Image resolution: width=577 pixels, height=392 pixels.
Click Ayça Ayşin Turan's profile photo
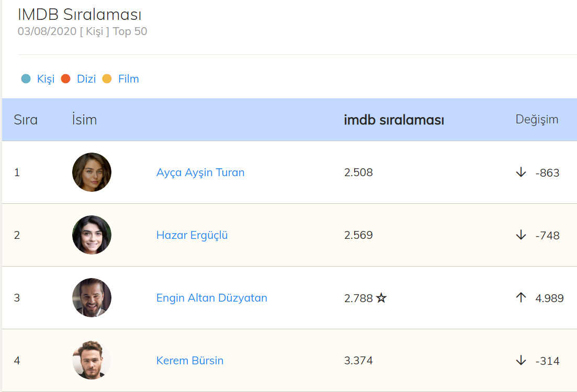click(x=92, y=172)
